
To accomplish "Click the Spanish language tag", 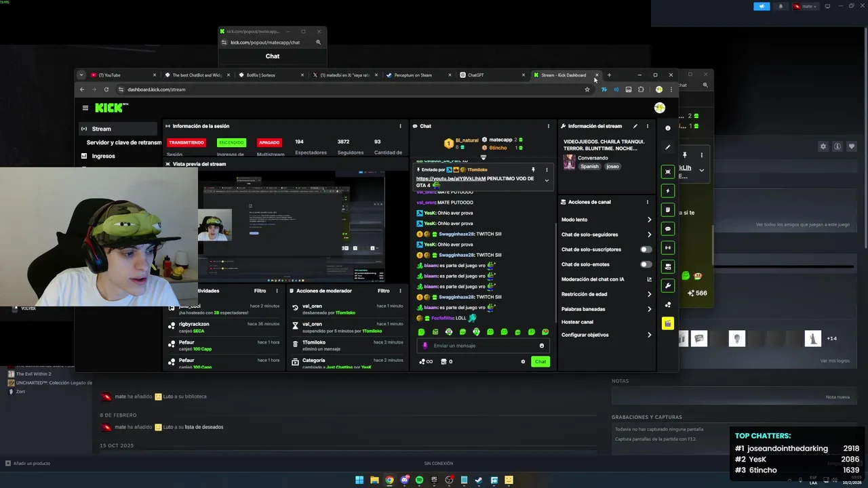I will [x=589, y=167].
